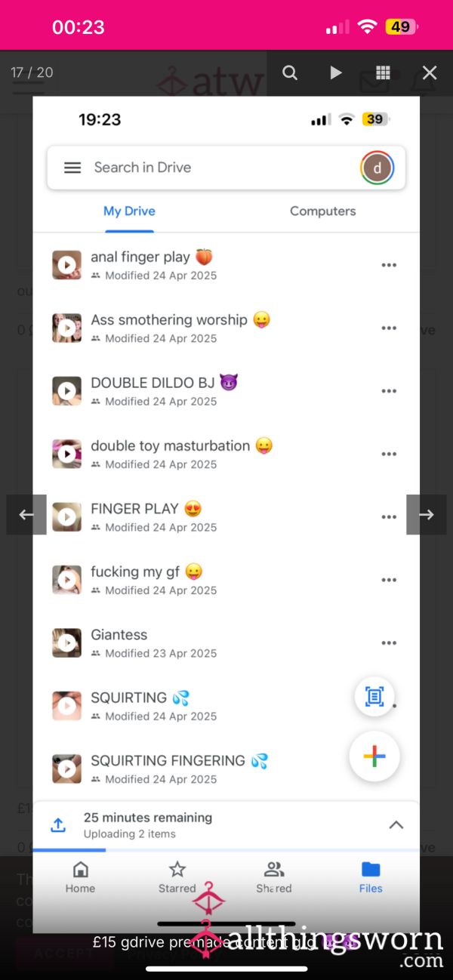Open Starred in the bottom navigation
This screenshot has height=980, width=453.
point(177,877)
